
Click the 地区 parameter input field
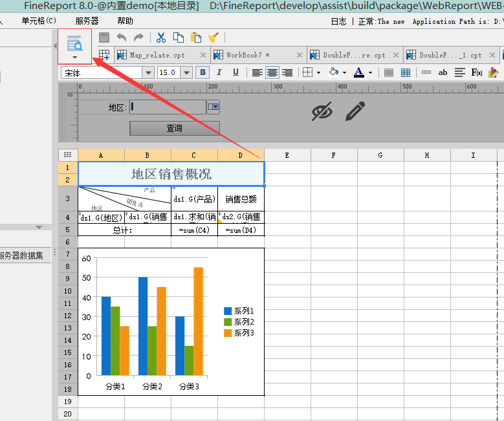click(168, 107)
